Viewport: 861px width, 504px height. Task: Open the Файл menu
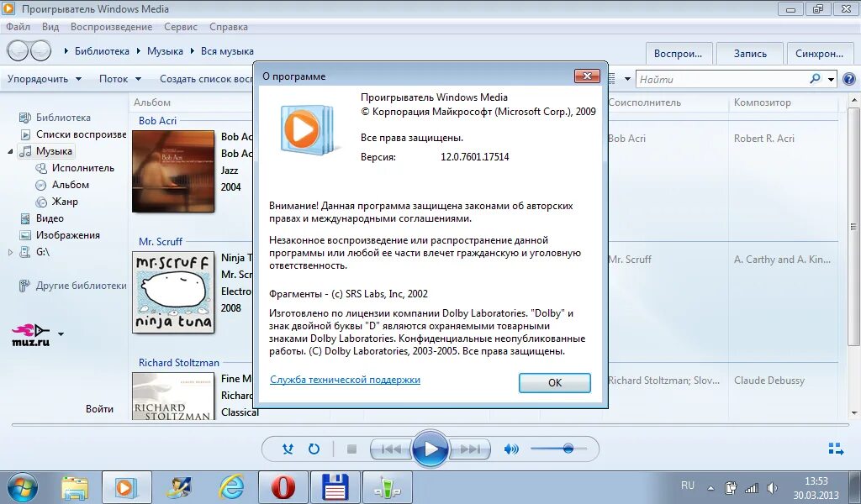[x=18, y=27]
